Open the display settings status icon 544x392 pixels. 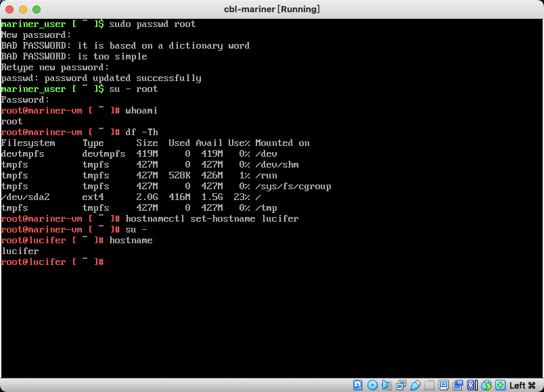tap(443, 385)
